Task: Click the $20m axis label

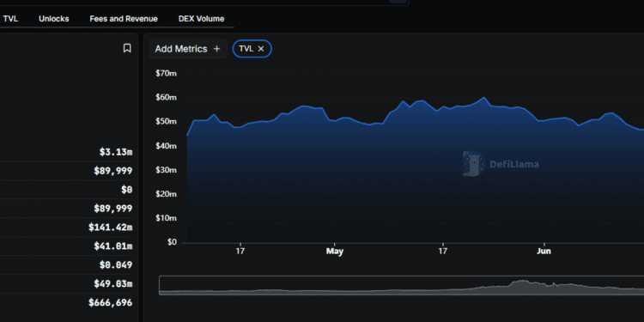Action: click(166, 194)
